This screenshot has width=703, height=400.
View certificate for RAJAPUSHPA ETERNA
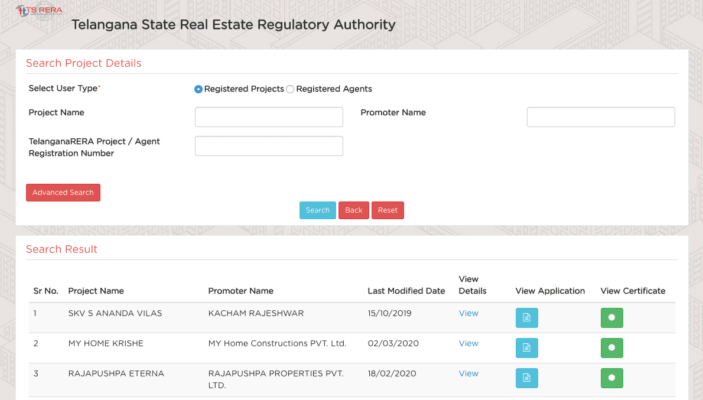(612, 378)
